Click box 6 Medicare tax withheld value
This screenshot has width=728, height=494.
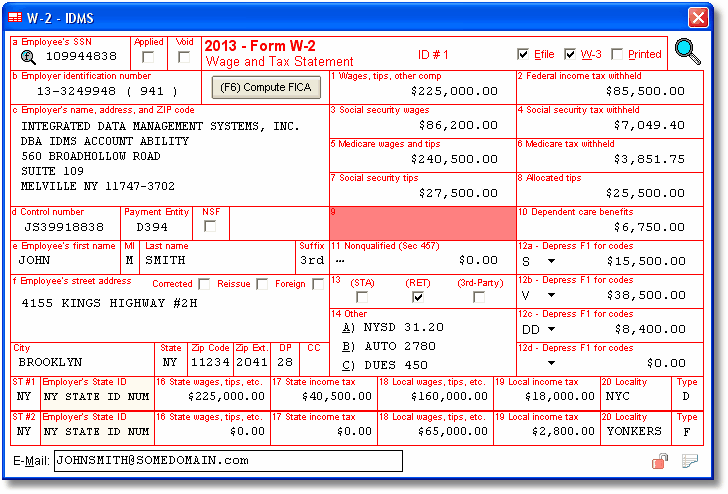649,159
